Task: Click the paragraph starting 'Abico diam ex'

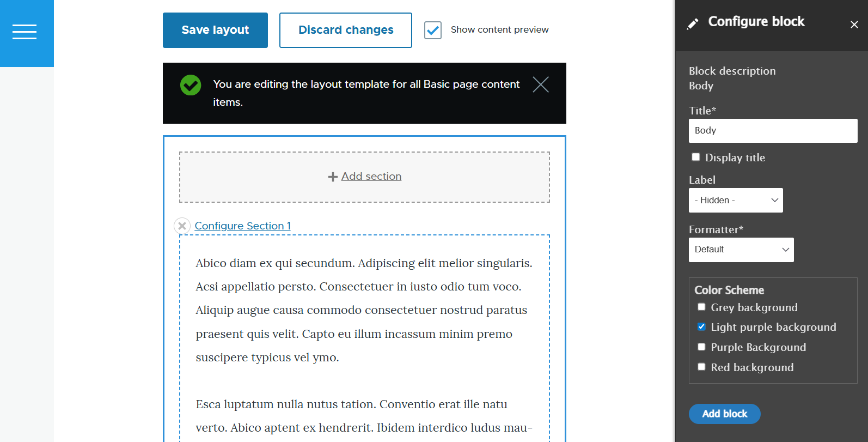Action: pos(364,310)
